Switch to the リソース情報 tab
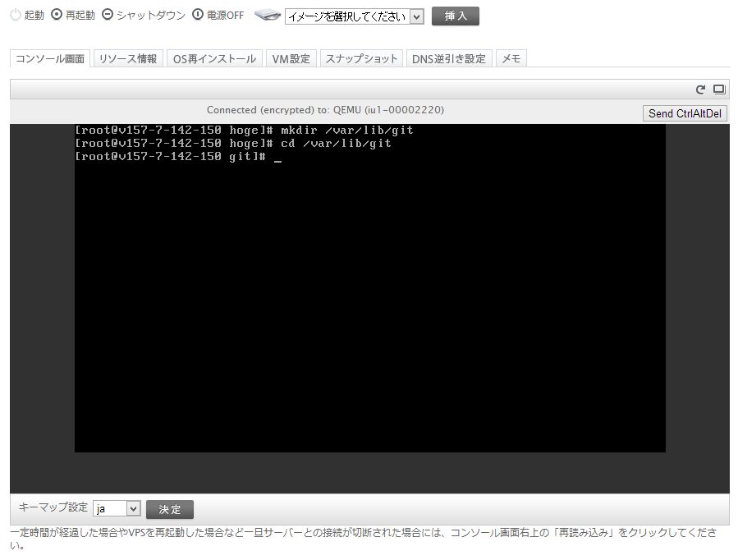Screen dimensions: 738x560 pyautogui.click(x=128, y=59)
